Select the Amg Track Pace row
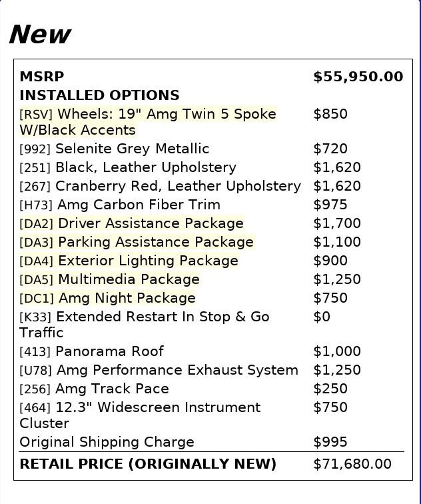Screen dimensions: 421x504 pyautogui.click(x=212, y=389)
